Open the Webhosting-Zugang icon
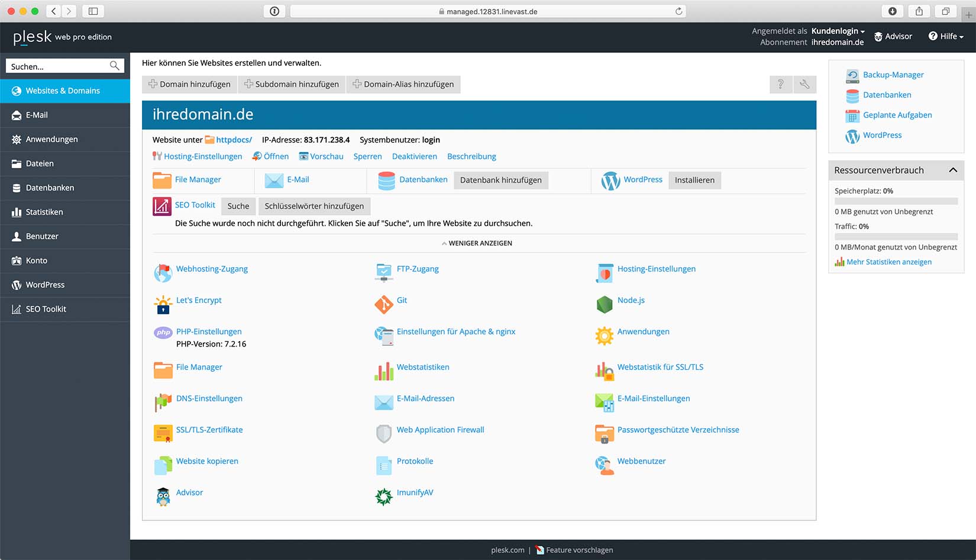The image size is (976, 560). click(163, 273)
